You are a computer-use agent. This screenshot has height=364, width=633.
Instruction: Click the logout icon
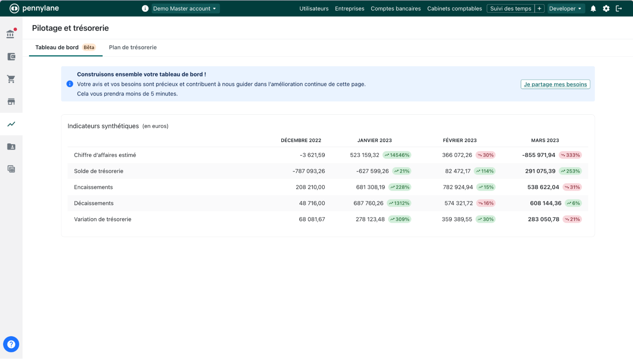(619, 9)
